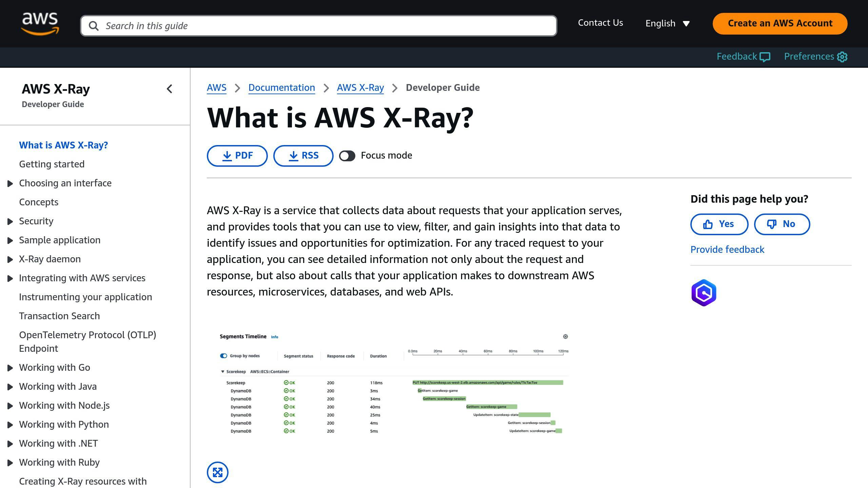This screenshot has width=868, height=488.
Task: Expand Choosing an interface section
Action: point(10,184)
